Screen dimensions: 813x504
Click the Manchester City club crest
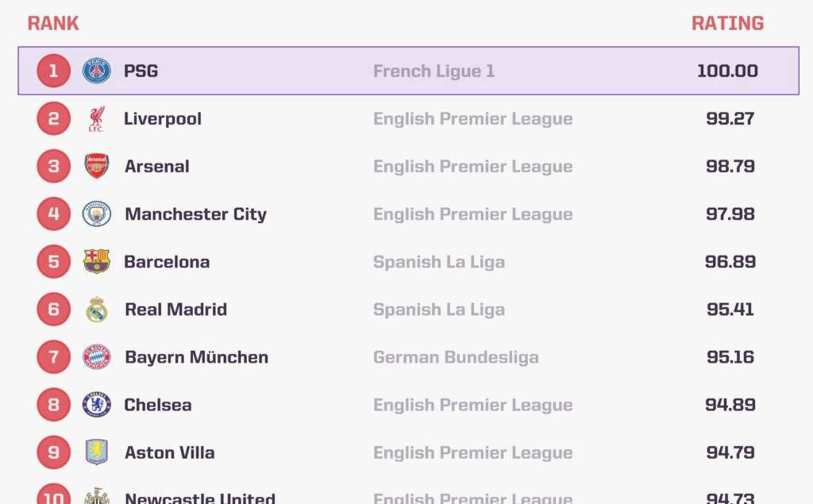[x=96, y=214]
